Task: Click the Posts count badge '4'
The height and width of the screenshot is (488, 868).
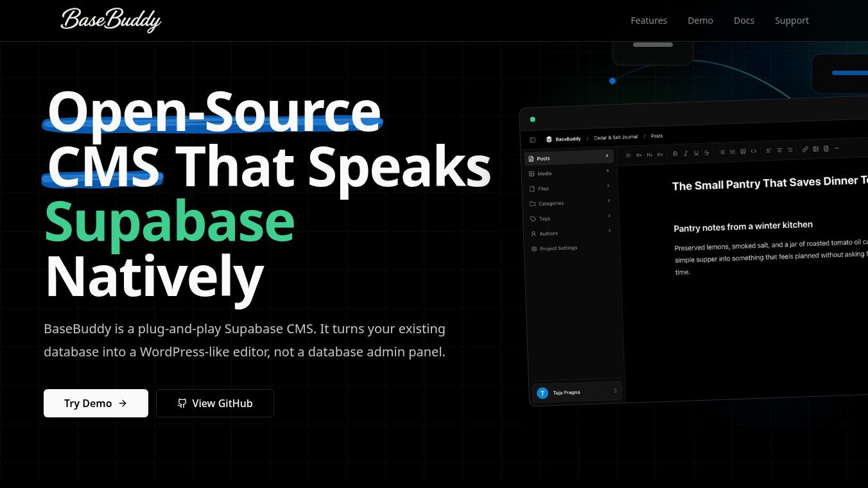Action: coord(607,156)
